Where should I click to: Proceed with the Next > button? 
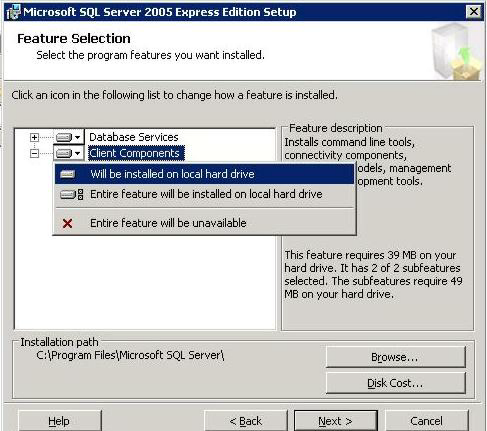coord(336,421)
